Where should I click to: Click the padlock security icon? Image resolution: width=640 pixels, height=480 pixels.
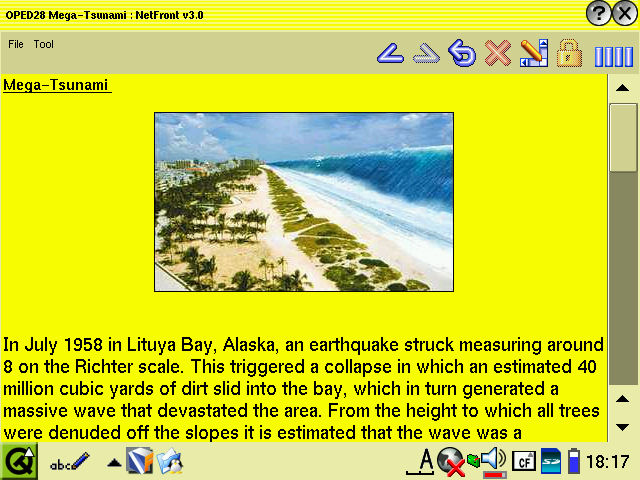pos(569,53)
